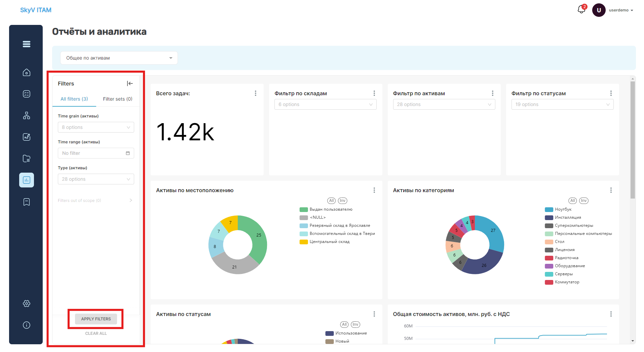Go to home icon in sidebar
This screenshot has height=352, width=644.
pyautogui.click(x=27, y=72)
